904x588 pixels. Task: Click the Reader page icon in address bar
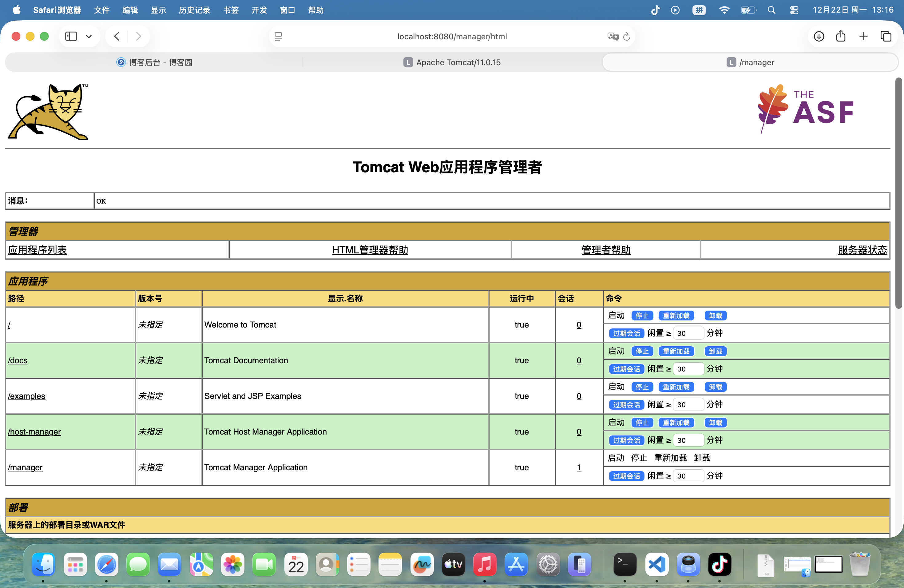[x=278, y=37]
